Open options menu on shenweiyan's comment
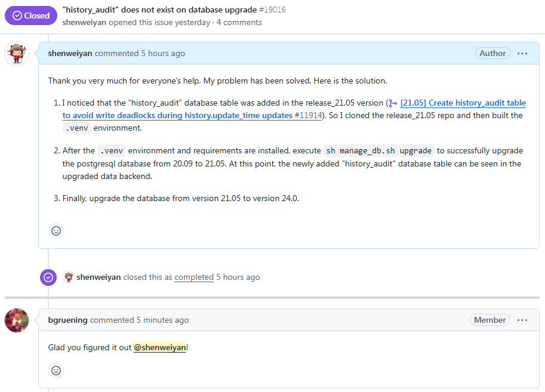 [522, 53]
